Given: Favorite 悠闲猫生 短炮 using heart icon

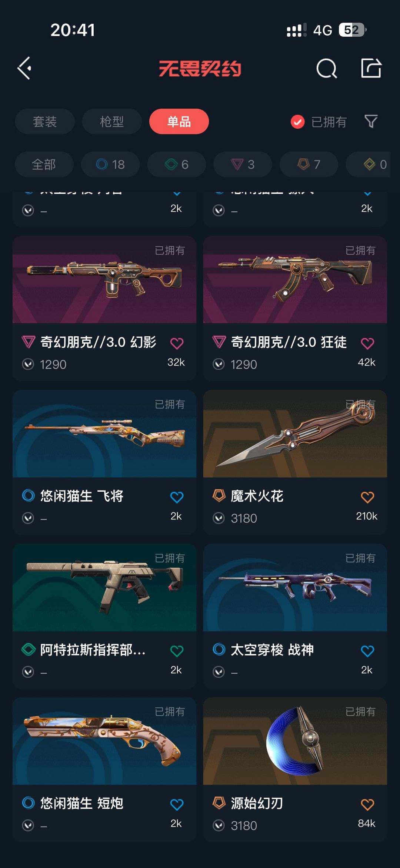Looking at the screenshot, I should (177, 805).
